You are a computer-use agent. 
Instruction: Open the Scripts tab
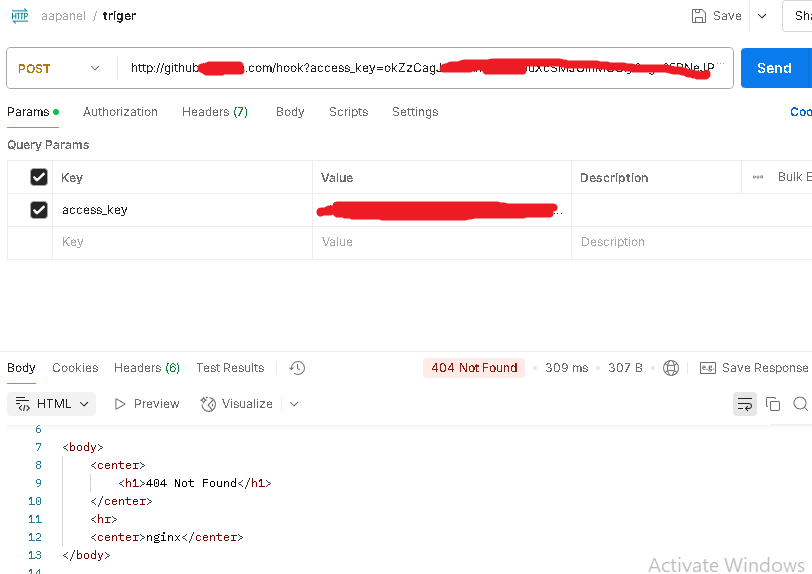[349, 112]
